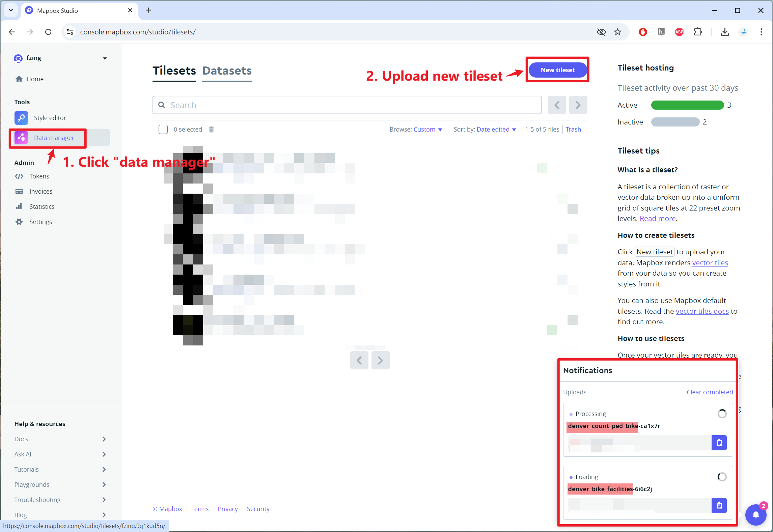Click the eye-slash tracking protection icon
This screenshot has width=773, height=532.
tap(601, 32)
